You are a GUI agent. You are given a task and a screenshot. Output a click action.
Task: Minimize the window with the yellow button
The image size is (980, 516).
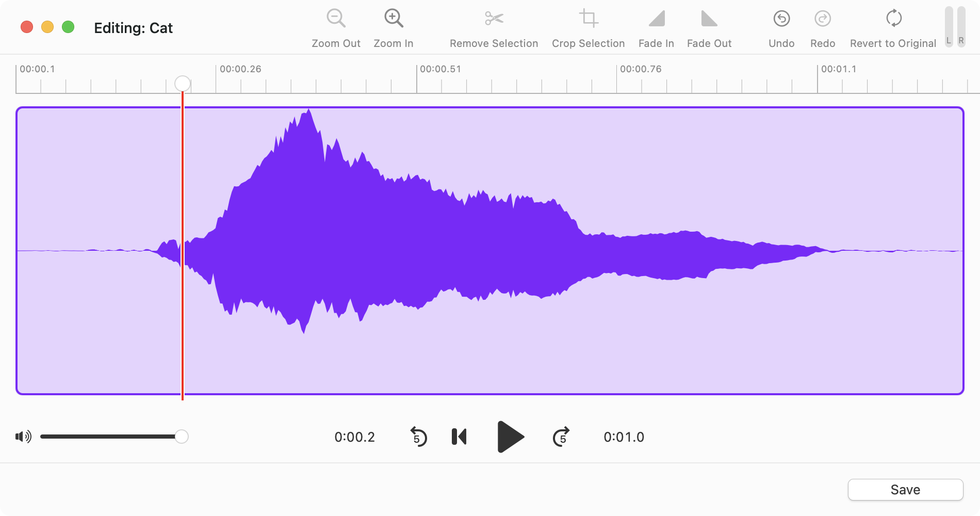[47, 27]
